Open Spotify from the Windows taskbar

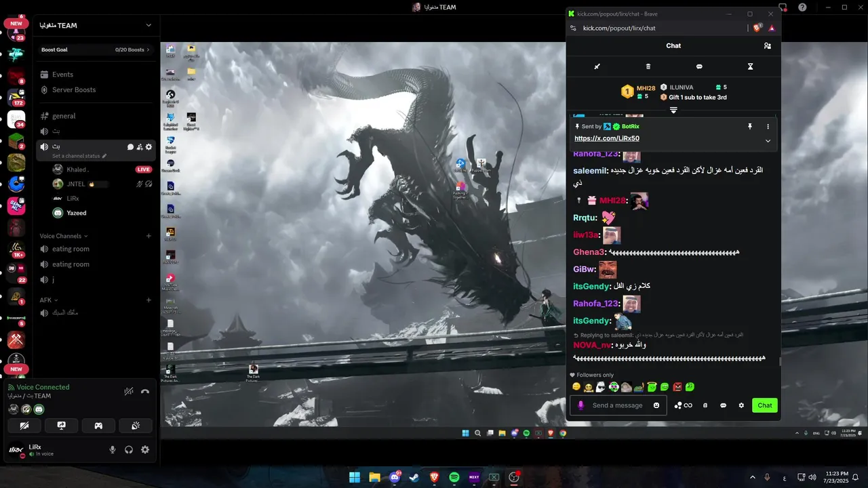pos(454,477)
